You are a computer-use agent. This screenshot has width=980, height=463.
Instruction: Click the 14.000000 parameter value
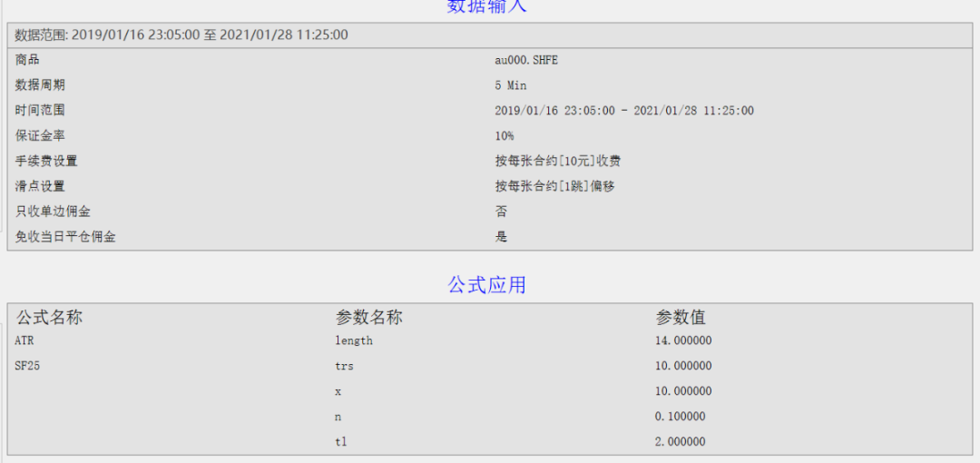pyautogui.click(x=683, y=341)
